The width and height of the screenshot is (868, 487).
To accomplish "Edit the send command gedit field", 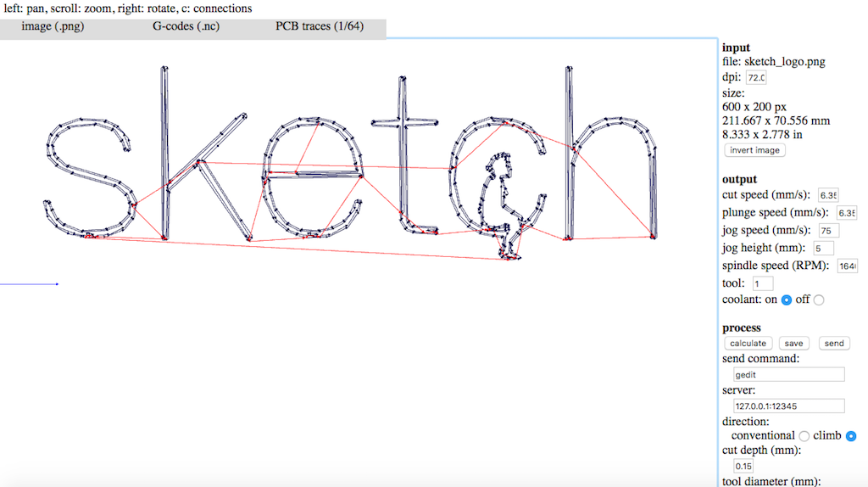I will tap(789, 374).
